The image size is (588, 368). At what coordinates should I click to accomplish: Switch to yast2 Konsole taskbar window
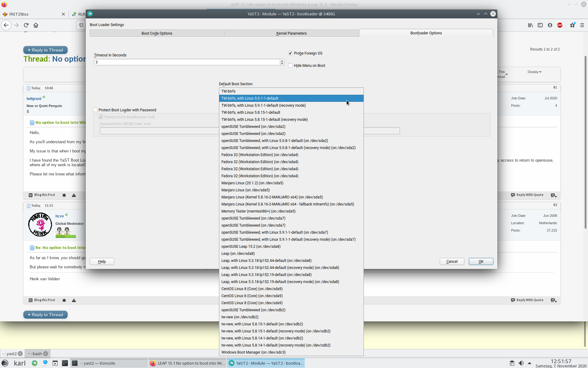tap(109, 363)
